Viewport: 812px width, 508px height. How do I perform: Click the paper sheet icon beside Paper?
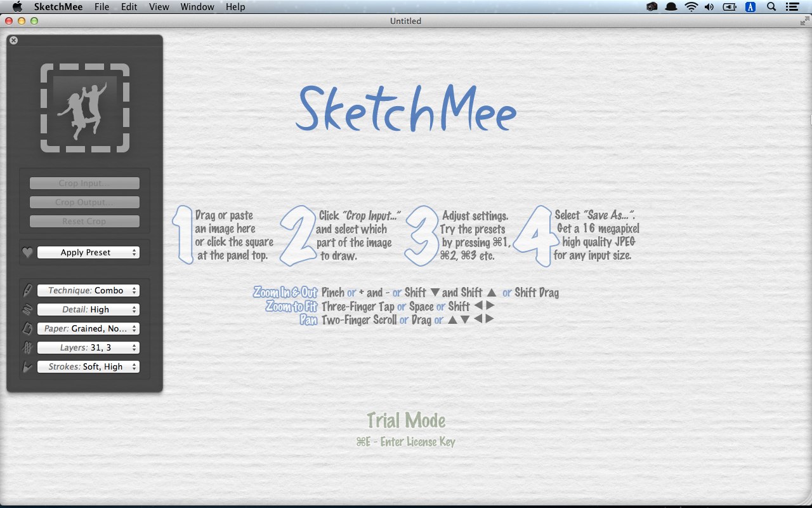pyautogui.click(x=27, y=328)
